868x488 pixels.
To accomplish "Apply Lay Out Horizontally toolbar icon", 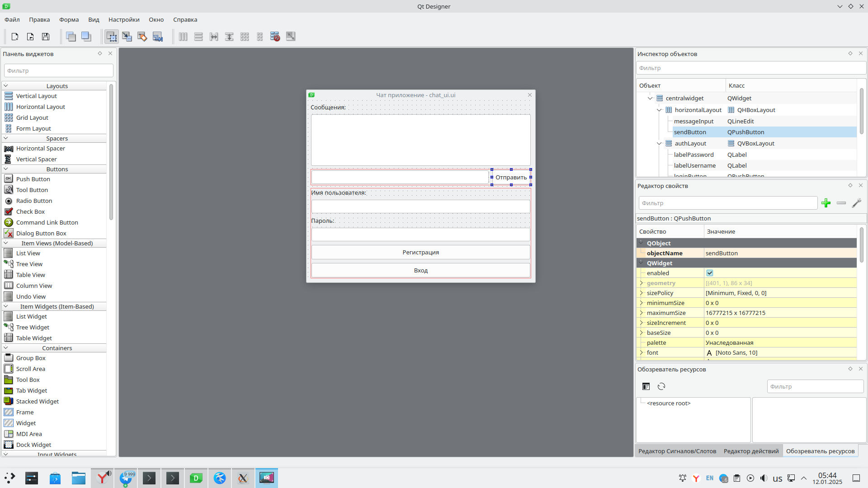I will (183, 37).
